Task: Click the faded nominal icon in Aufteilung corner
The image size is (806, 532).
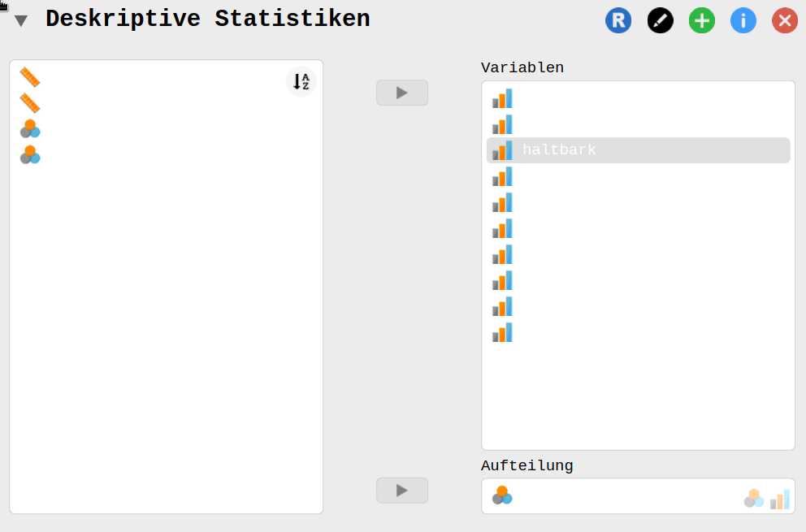Action: [x=754, y=496]
